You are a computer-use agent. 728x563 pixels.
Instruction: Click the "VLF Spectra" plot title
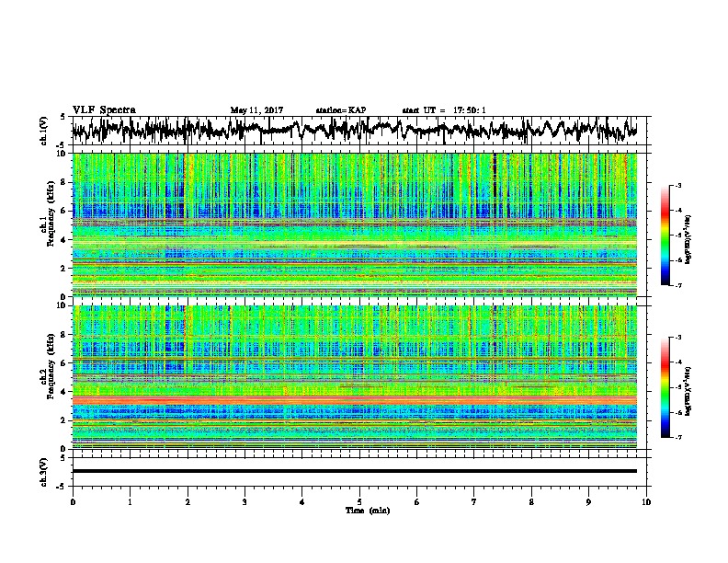[104, 109]
